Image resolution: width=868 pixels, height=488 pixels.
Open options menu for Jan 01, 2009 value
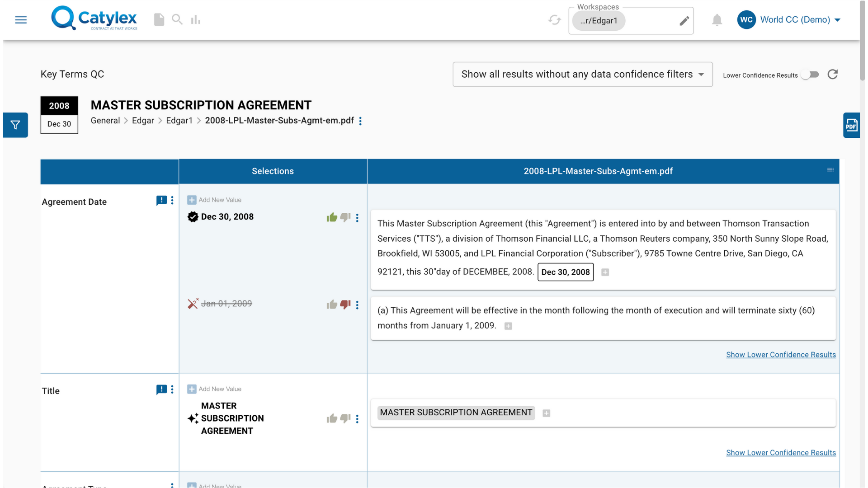(357, 305)
